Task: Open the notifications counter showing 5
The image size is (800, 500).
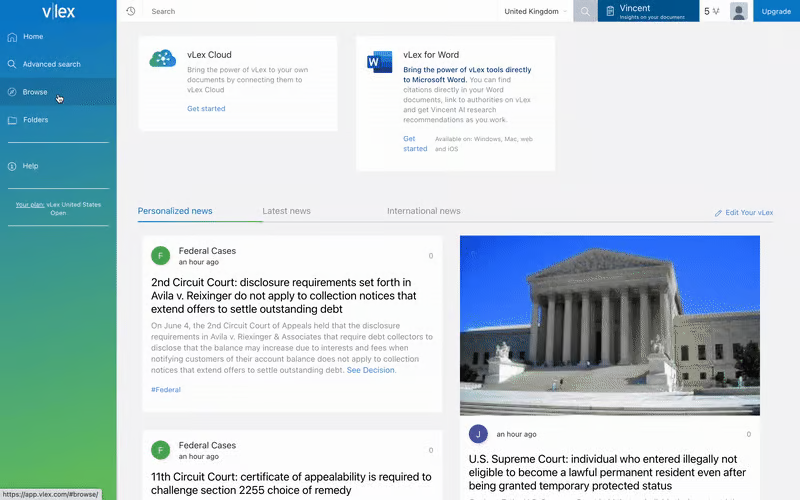Action: (x=712, y=11)
